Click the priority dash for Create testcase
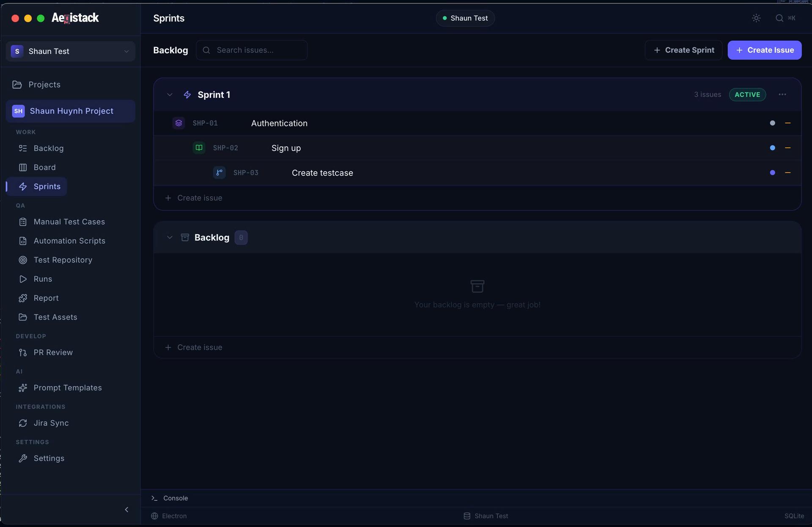The image size is (812, 527). pos(787,173)
